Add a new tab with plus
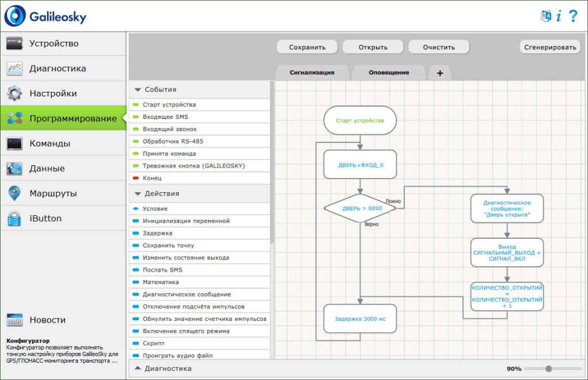 click(440, 73)
